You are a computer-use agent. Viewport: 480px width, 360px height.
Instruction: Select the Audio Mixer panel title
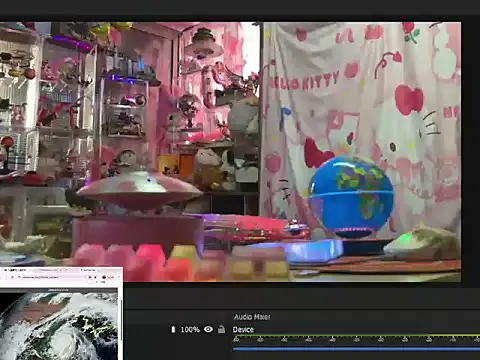pyautogui.click(x=252, y=317)
